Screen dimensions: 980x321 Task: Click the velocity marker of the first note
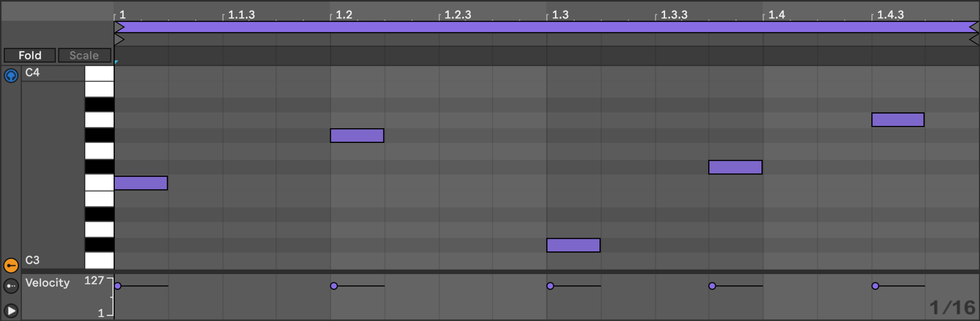118,286
